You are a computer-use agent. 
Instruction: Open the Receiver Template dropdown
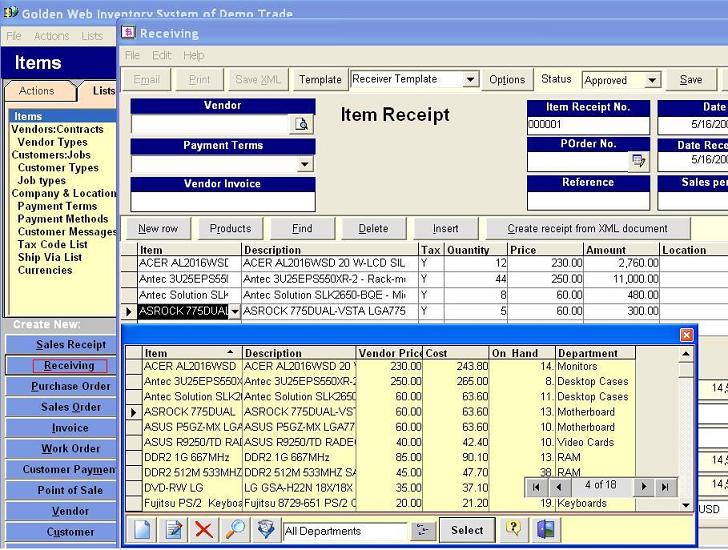[470, 79]
